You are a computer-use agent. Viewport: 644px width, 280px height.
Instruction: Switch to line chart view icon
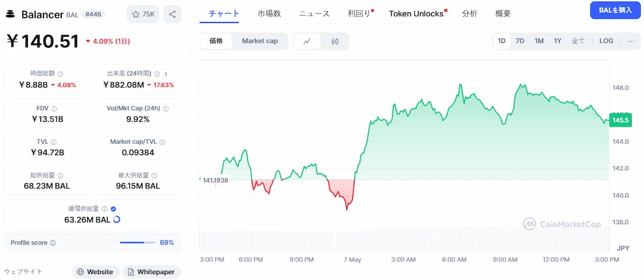click(308, 41)
